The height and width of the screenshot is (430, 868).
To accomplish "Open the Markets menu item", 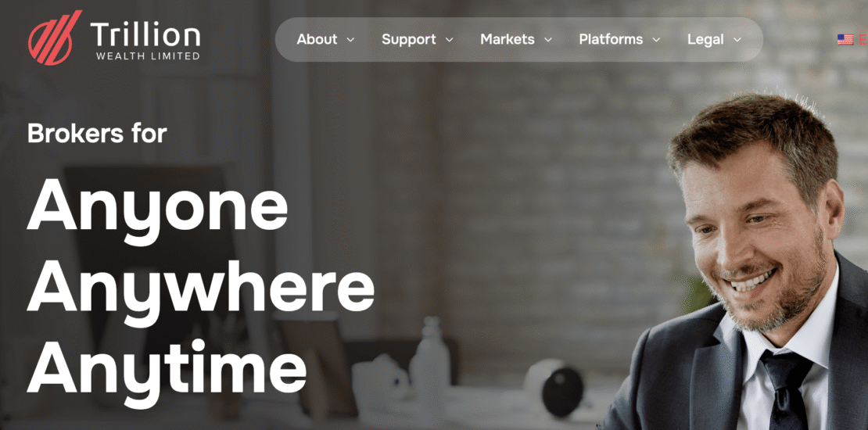I will [x=507, y=39].
